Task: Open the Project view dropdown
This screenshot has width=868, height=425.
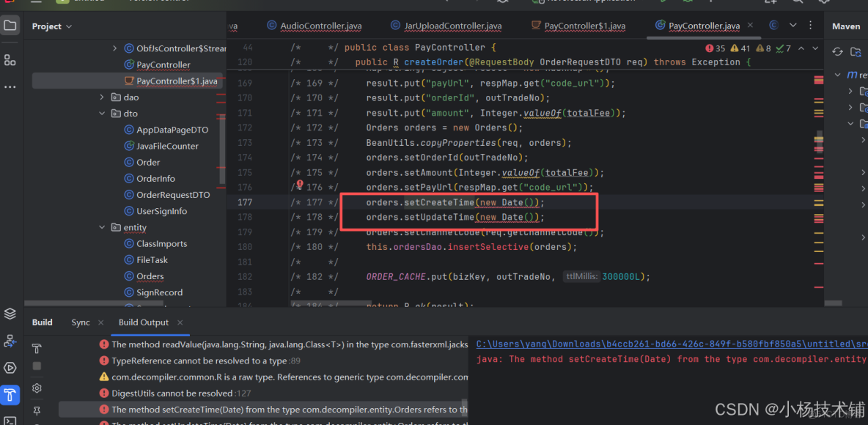Action: click(51, 26)
